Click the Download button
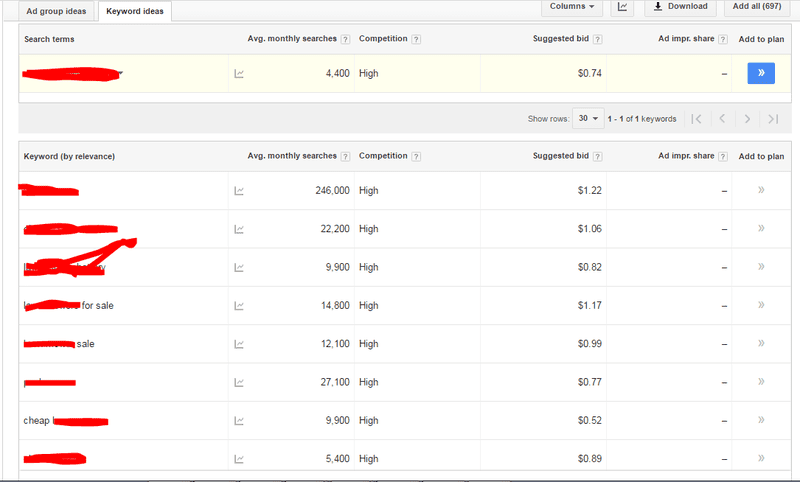Viewport: 800px width, 482px height. pyautogui.click(x=680, y=7)
